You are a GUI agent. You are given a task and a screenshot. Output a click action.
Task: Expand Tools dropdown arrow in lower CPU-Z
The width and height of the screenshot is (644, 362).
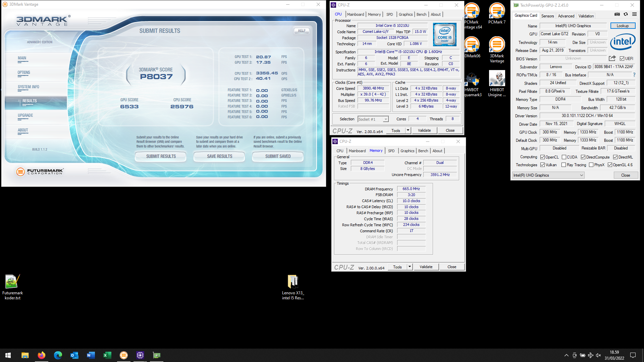(x=410, y=266)
